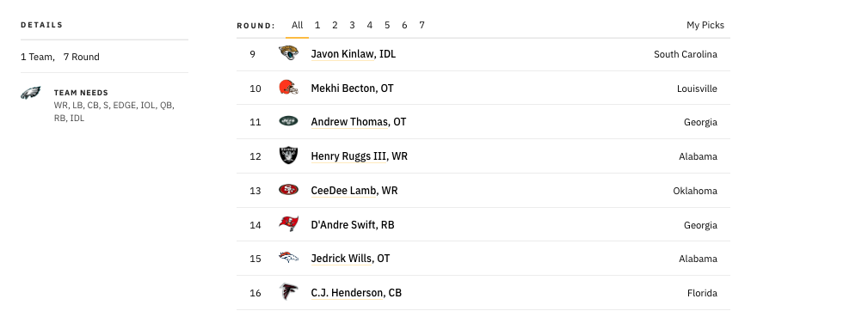Screen dimensions: 868x311
Task: Click the Jaguars logo at pick 9
Action: [x=288, y=53]
